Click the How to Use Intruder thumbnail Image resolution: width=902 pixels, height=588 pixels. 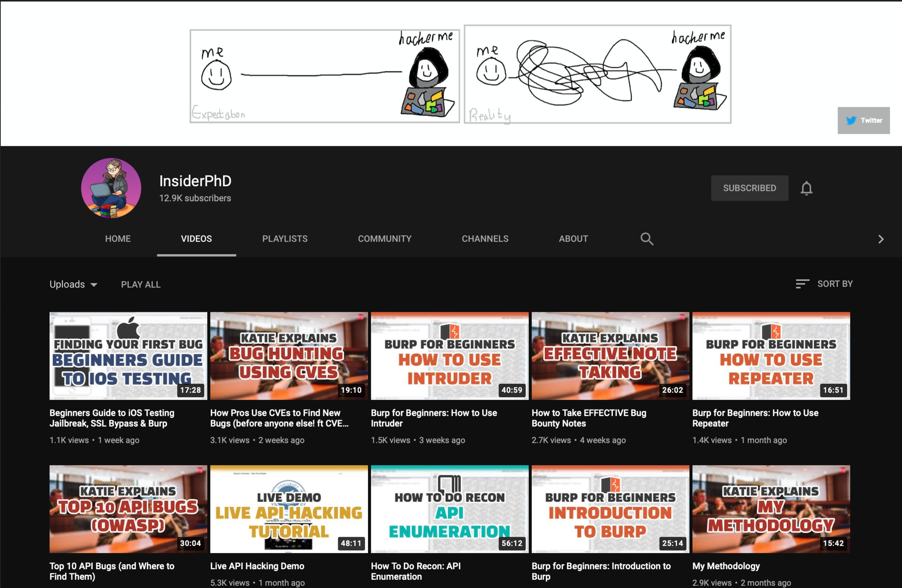[x=449, y=355]
